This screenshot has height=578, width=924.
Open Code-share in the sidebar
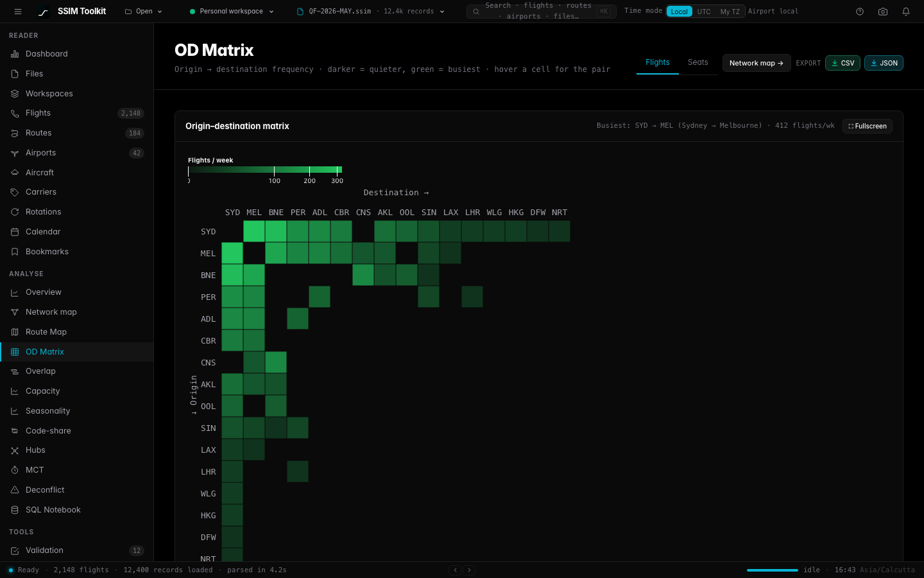click(76, 431)
